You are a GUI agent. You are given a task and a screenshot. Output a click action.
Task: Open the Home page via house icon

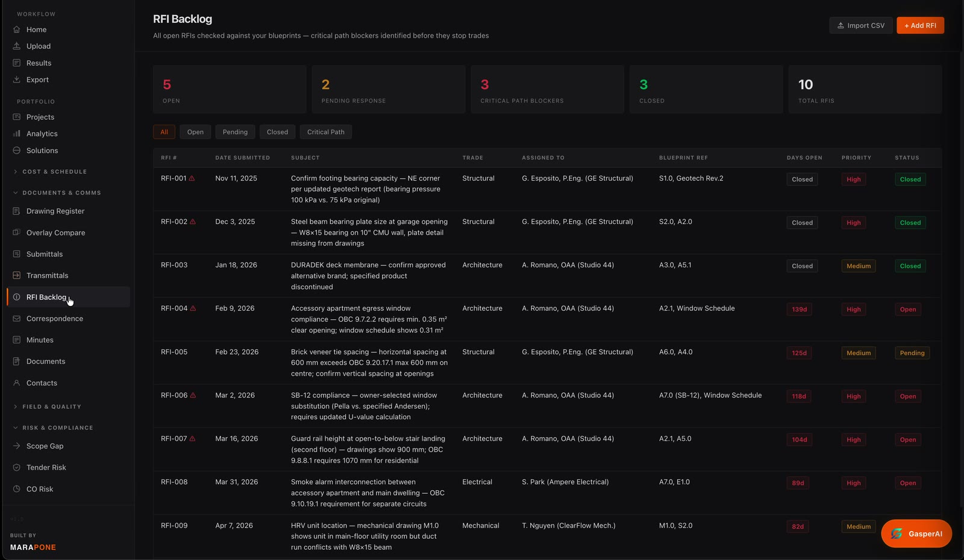17,30
